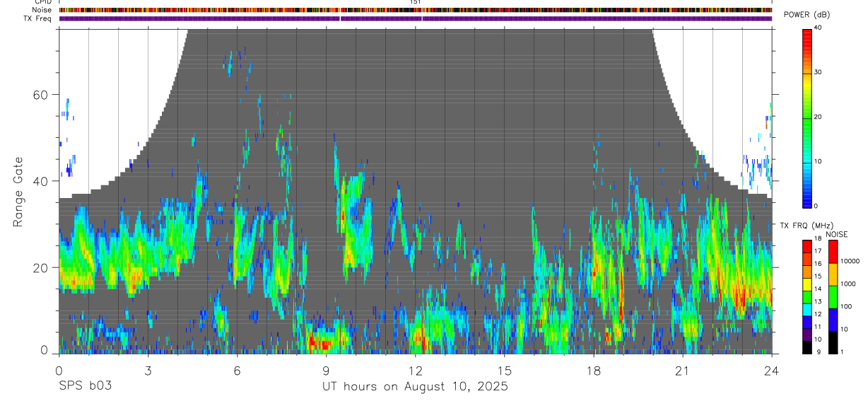The height and width of the screenshot is (401, 868).
Task: Click the SPS b03 radar beam label
Action: 85,386
